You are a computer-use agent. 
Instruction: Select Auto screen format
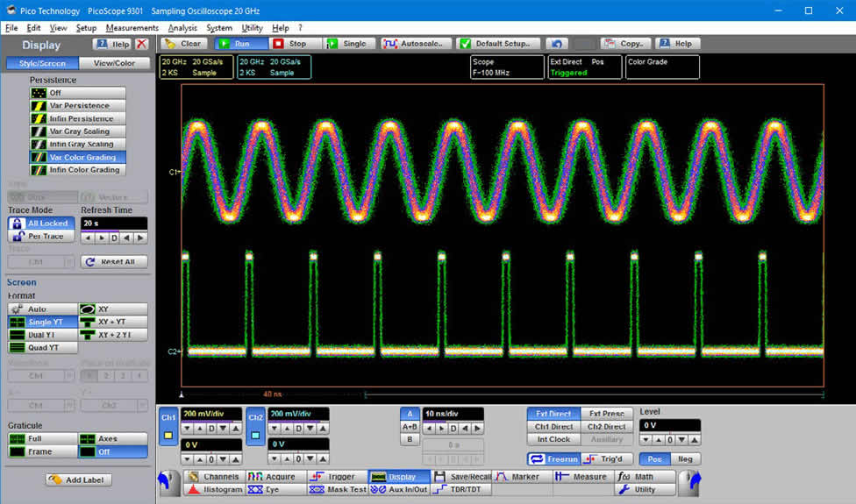click(x=43, y=309)
